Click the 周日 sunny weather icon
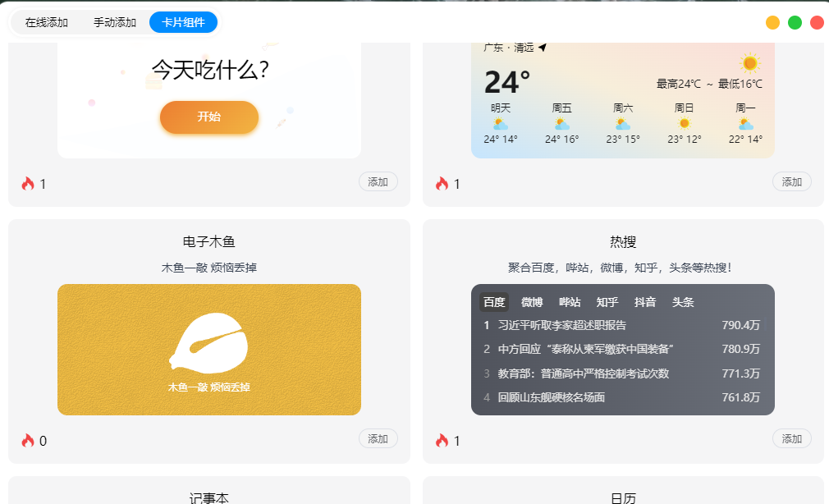 point(685,124)
